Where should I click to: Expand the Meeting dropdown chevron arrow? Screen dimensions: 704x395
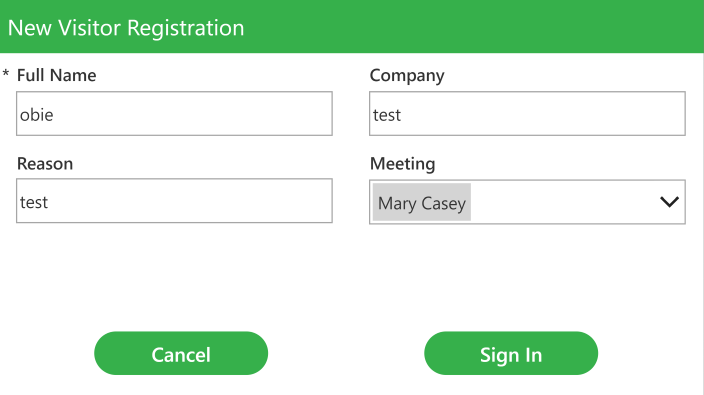[669, 202]
